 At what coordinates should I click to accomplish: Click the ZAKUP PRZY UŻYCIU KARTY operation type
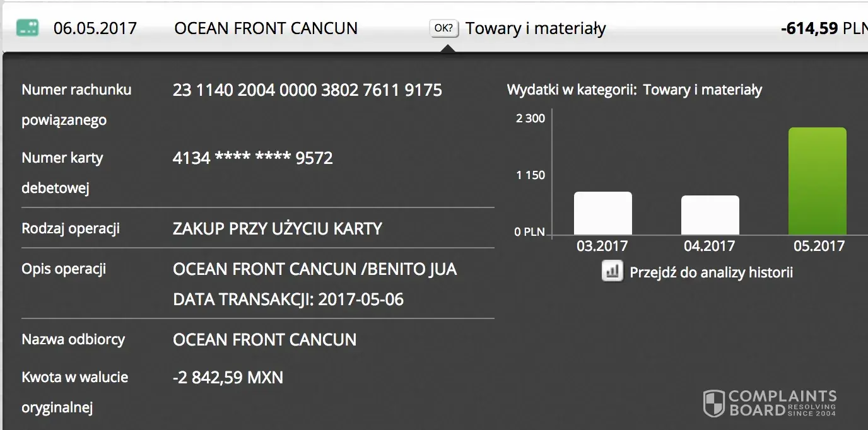[278, 228]
